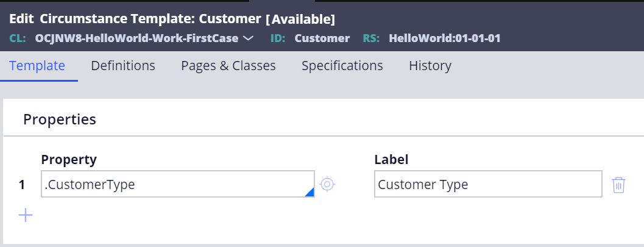Click the Properties section header
Image resolution: width=644 pixels, height=247 pixels.
(x=60, y=119)
